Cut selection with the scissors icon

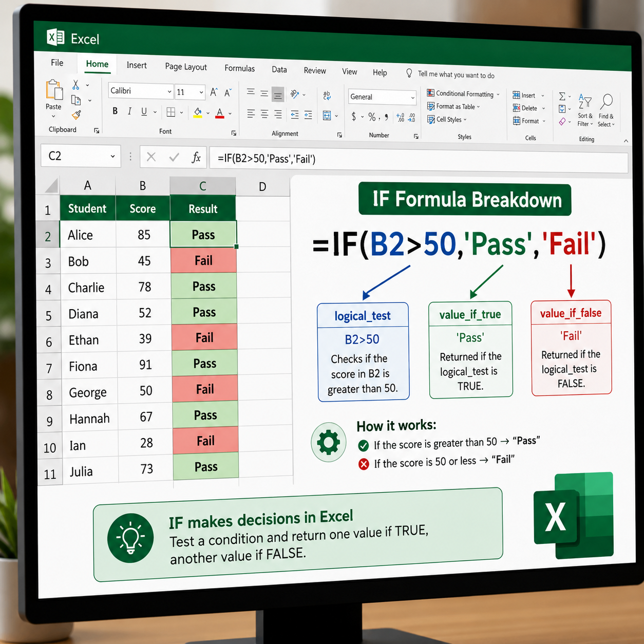click(x=76, y=85)
